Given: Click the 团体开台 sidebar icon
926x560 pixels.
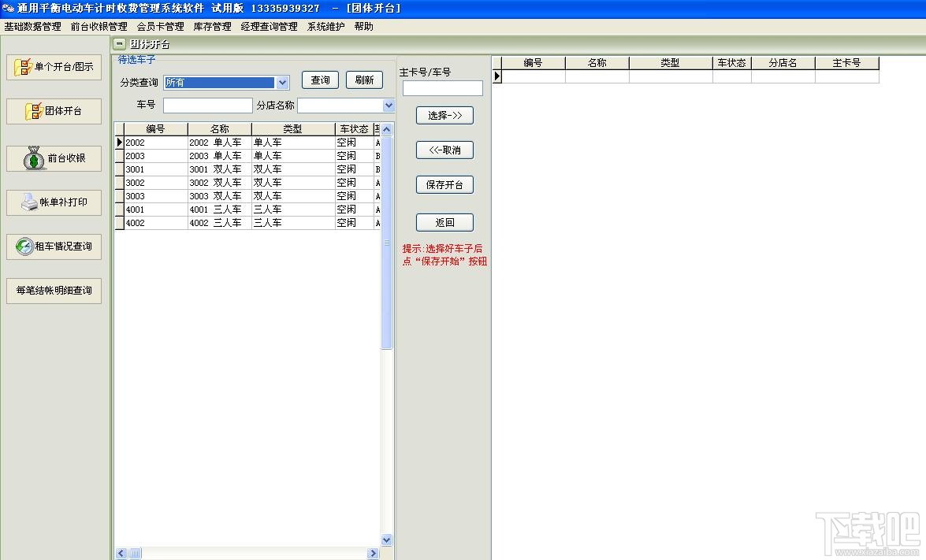Looking at the screenshot, I should tap(34, 111).
